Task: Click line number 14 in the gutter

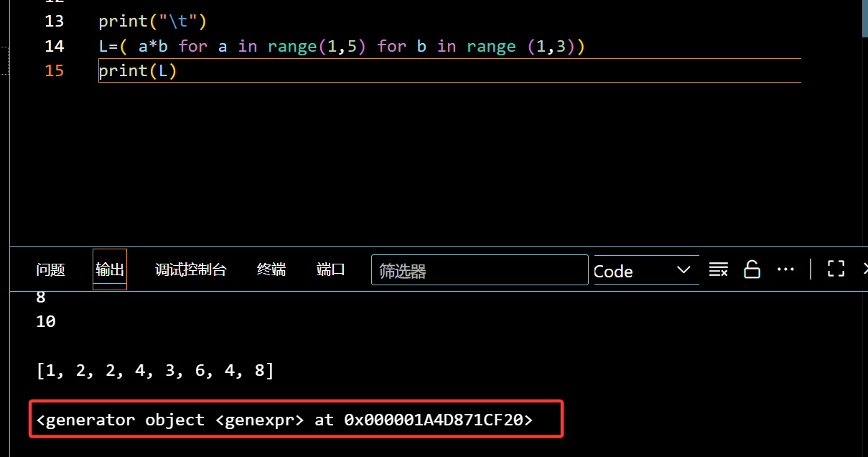Action: click(54, 47)
